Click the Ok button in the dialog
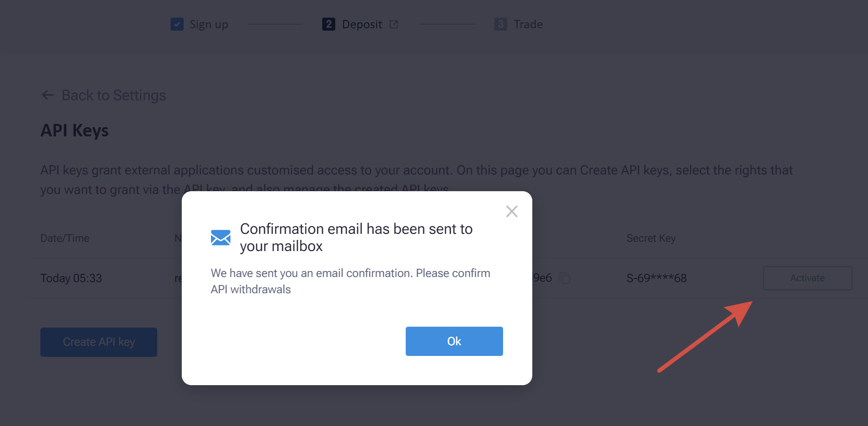Viewport: 868px width, 426px height. pyautogui.click(x=454, y=341)
